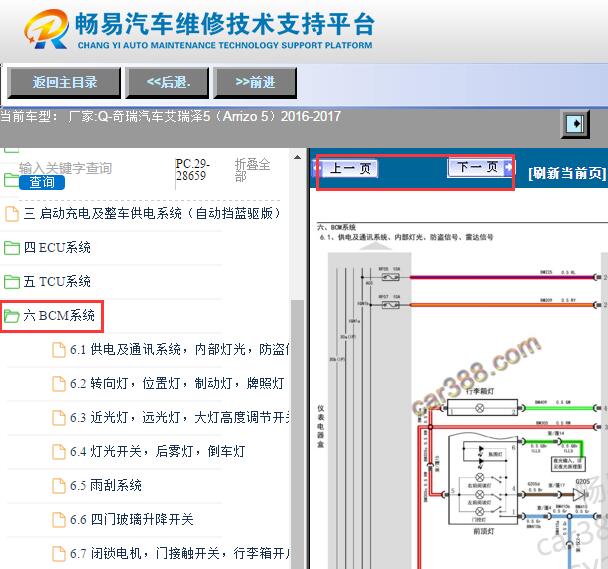Click the document icon beside 6.7

point(59,554)
